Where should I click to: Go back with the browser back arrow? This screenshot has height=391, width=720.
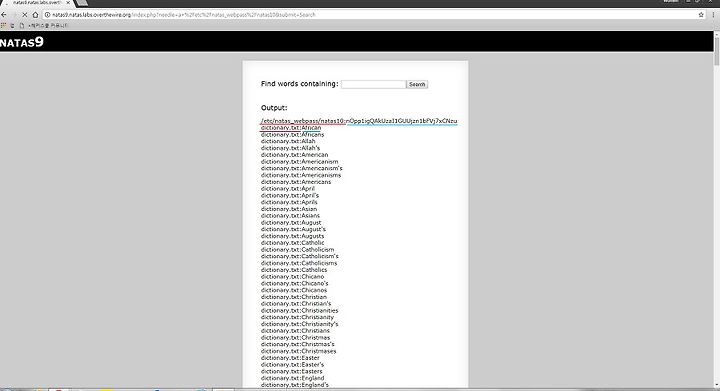click(4, 15)
